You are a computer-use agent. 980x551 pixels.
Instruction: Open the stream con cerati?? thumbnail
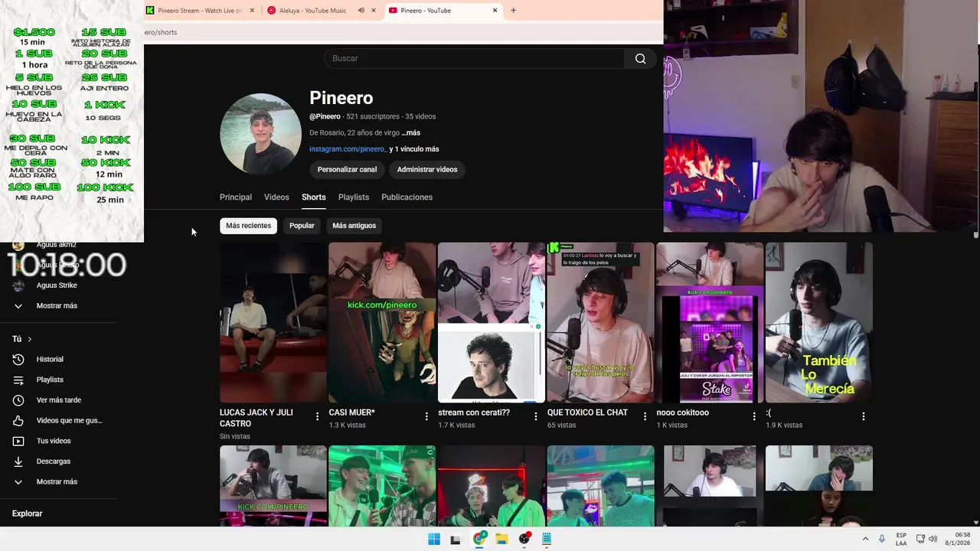point(492,322)
